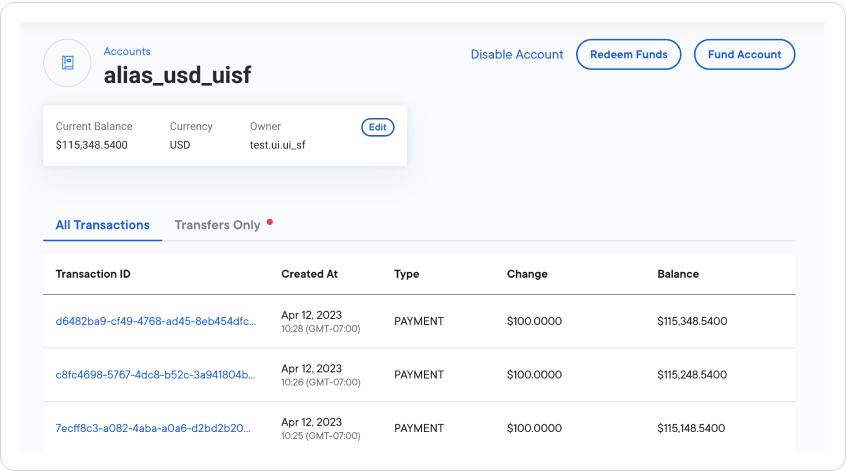Click the Created At column header
Screen dimensions: 846x471
(x=309, y=274)
